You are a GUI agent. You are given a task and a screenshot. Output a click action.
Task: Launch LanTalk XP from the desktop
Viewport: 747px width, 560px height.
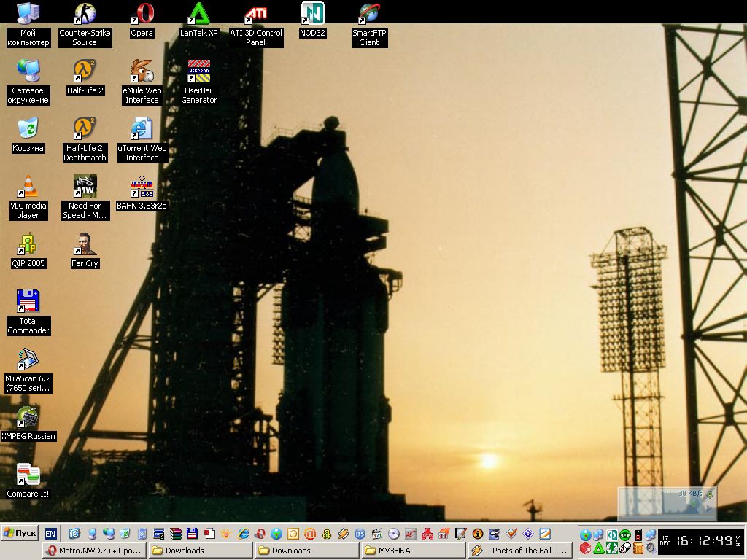click(x=198, y=14)
